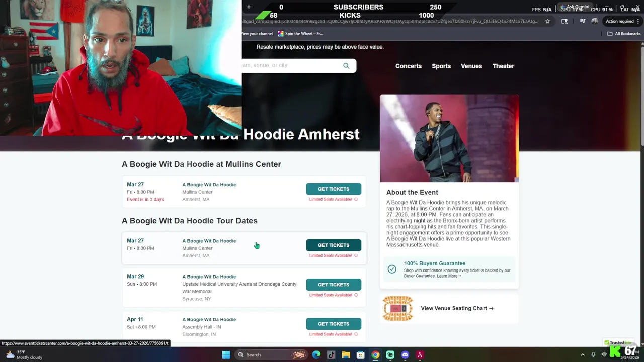Viewport: 644px width, 362px height.
Task: Switch to Google Chrome in the taskbar
Action: (375, 355)
